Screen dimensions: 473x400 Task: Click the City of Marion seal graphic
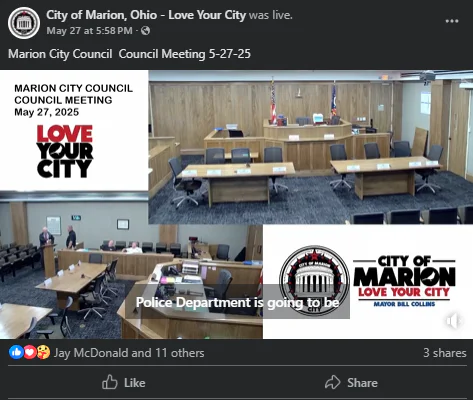[314, 281]
